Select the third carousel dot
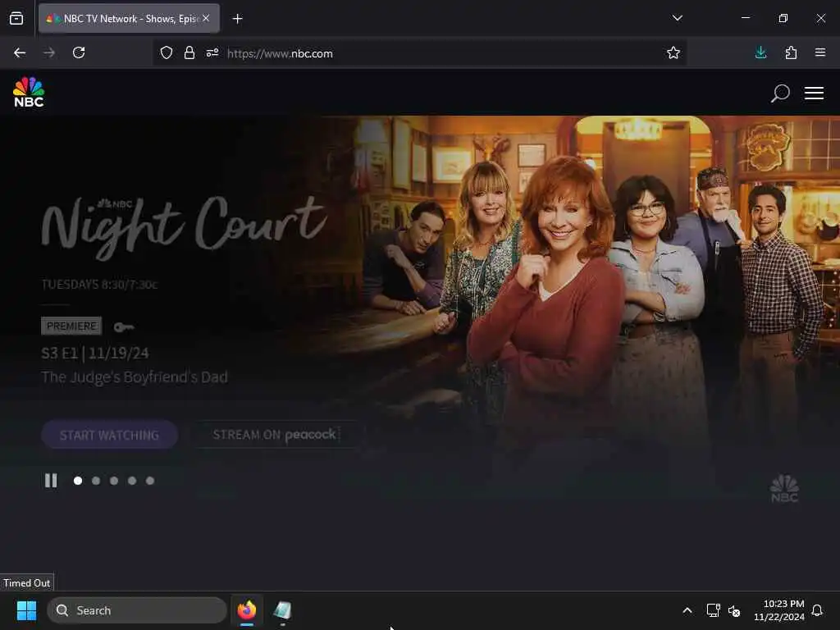Viewport: 840px width, 630px height. [114, 481]
